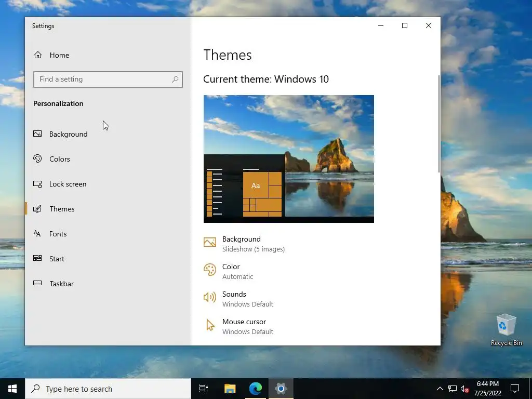Image resolution: width=532 pixels, height=399 pixels.
Task: Click the Themes brush icon in sidebar
Action: click(37, 209)
